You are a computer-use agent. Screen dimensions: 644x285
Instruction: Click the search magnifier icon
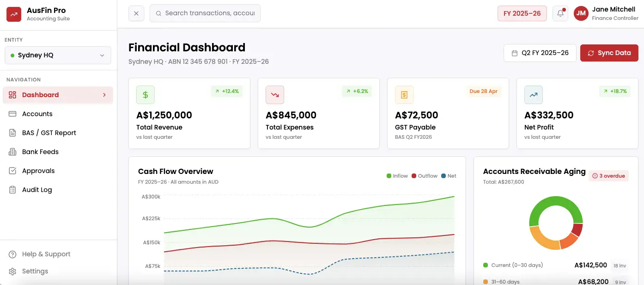[158, 13]
